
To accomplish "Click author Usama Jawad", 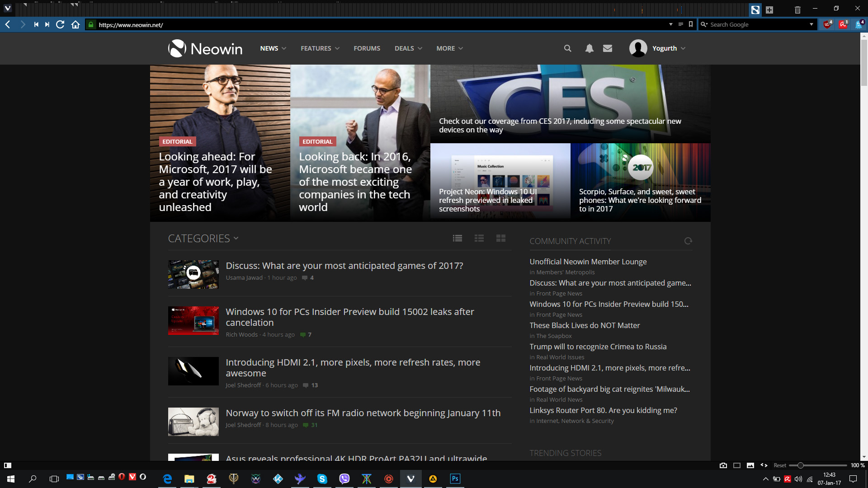I will [244, 277].
